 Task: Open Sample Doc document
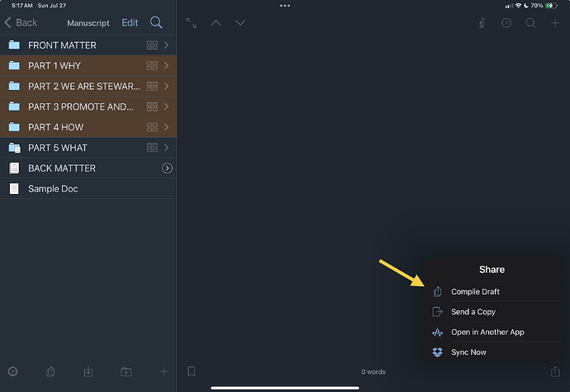[x=88, y=188]
